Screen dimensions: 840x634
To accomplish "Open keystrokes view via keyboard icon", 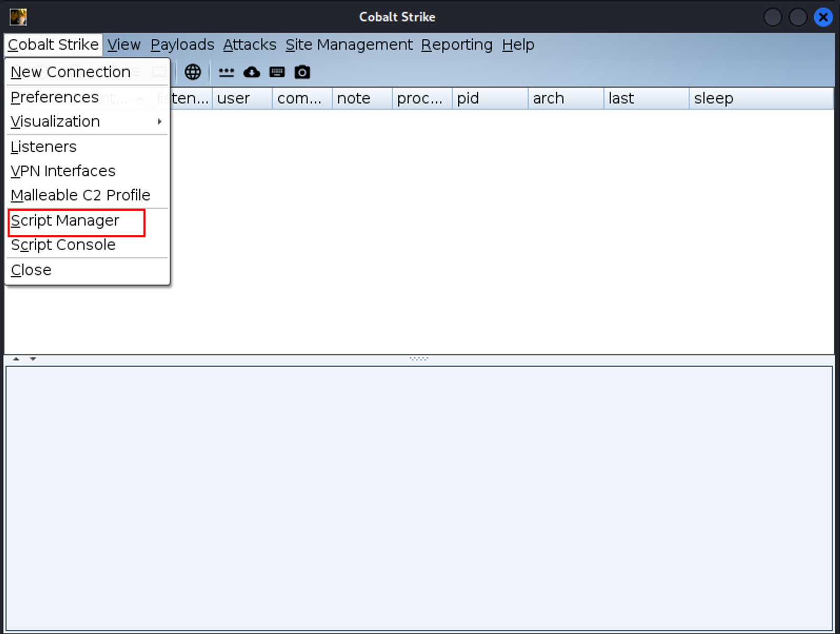I will [277, 72].
